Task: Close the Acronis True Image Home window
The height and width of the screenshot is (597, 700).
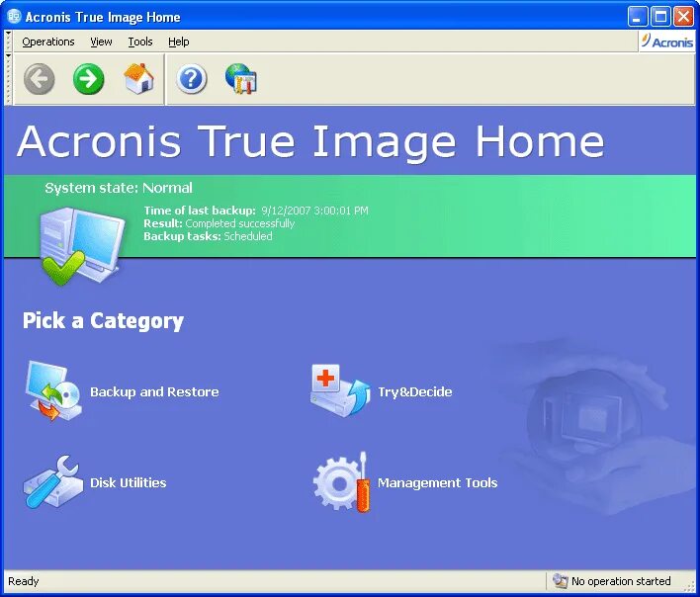Action: [x=683, y=17]
